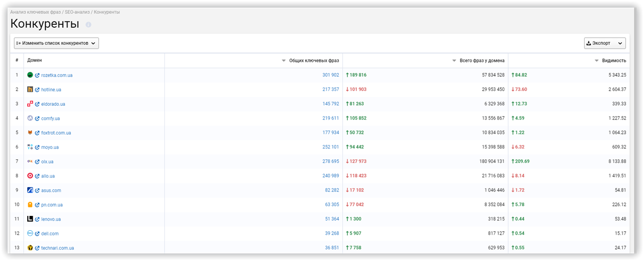This screenshot has width=644, height=261.
Task: Click the pn.com.ua lock favicon
Action: pos(30,204)
